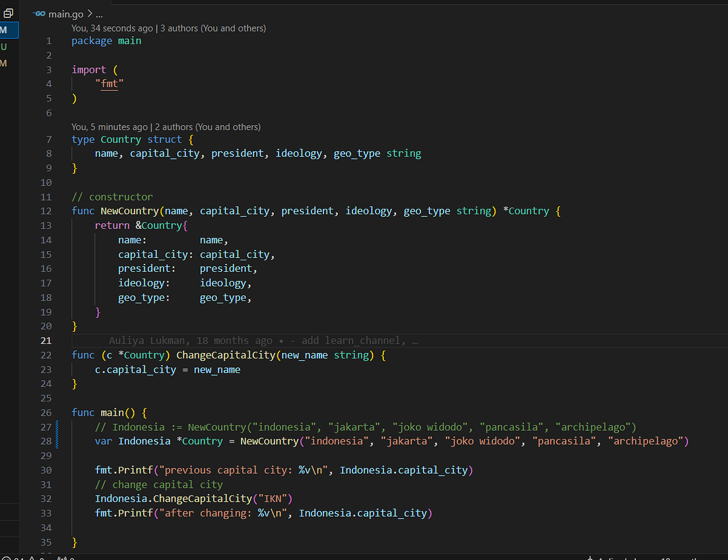Click line number 1 beside package main
Screen dimensions: 728x560
coord(48,41)
